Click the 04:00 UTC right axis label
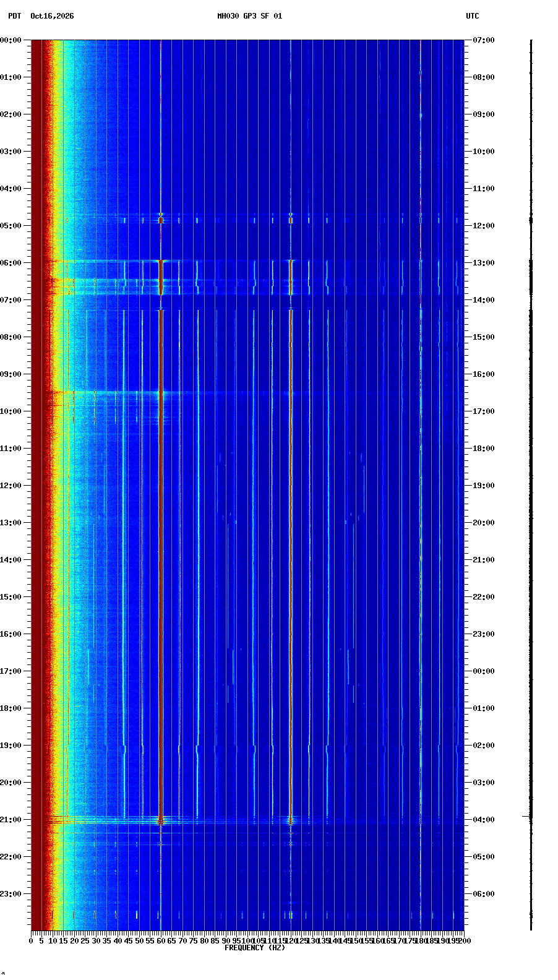The image size is (558, 980). click(x=484, y=820)
